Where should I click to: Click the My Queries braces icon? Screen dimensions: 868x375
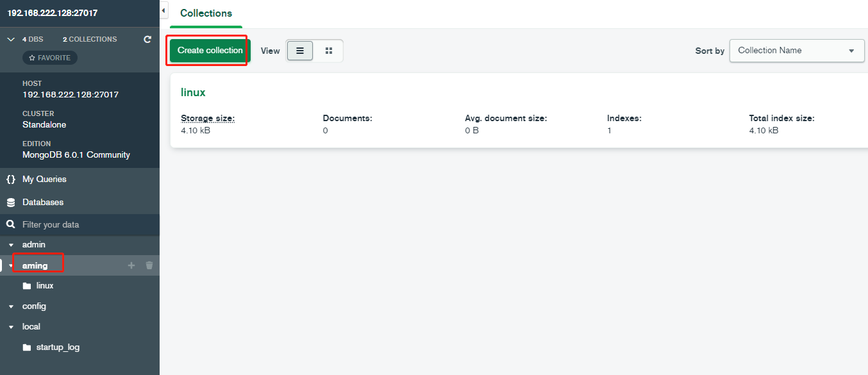point(10,179)
